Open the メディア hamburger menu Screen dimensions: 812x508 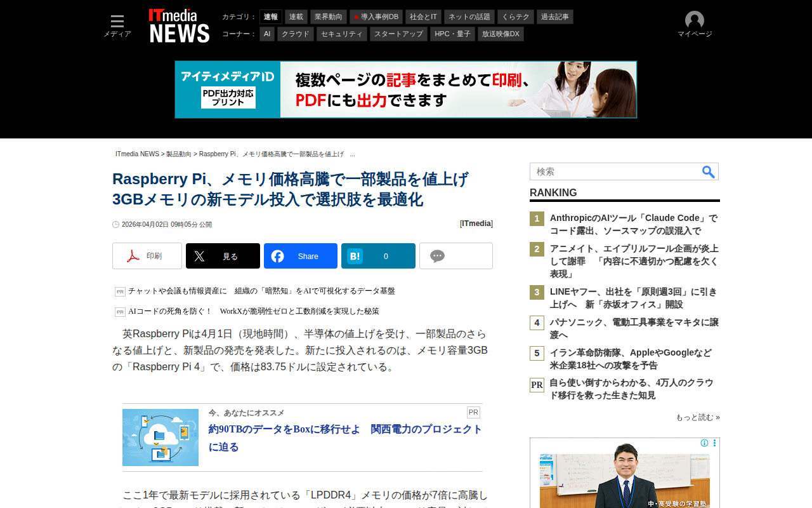117,26
